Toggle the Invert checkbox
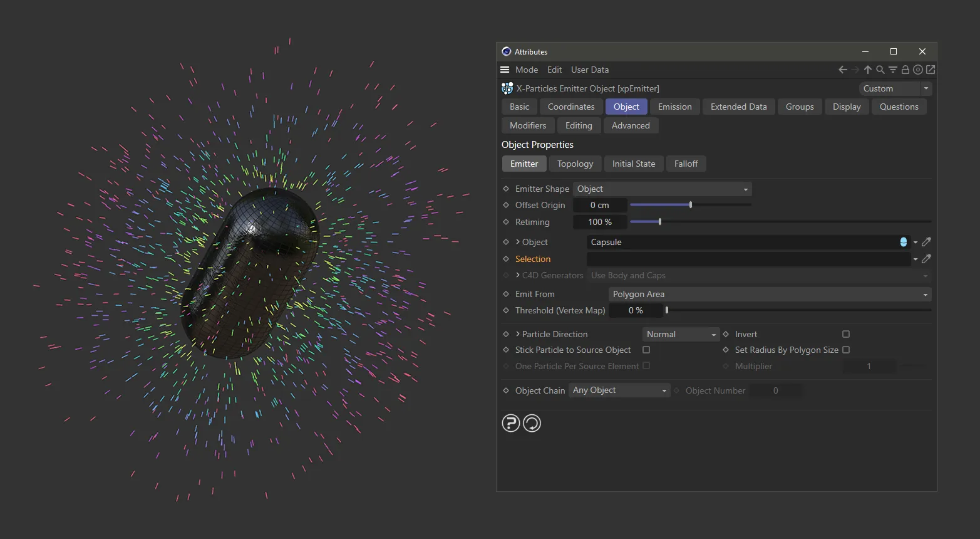 (846, 334)
